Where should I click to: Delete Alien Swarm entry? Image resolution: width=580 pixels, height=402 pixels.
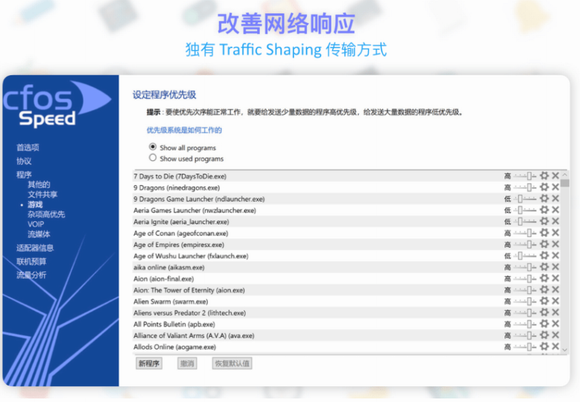(555, 301)
